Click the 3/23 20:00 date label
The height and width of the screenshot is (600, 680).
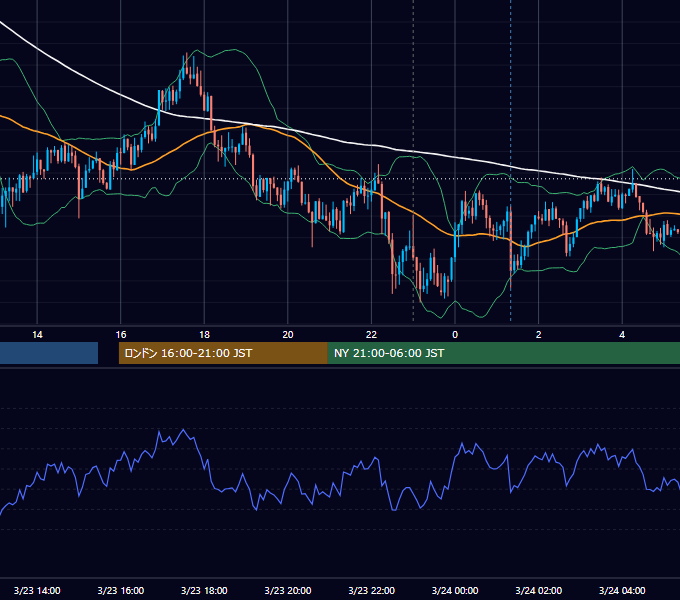(x=288, y=590)
